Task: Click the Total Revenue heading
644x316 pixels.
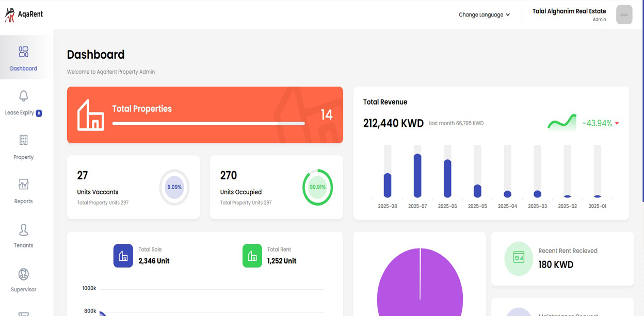Action: point(385,102)
